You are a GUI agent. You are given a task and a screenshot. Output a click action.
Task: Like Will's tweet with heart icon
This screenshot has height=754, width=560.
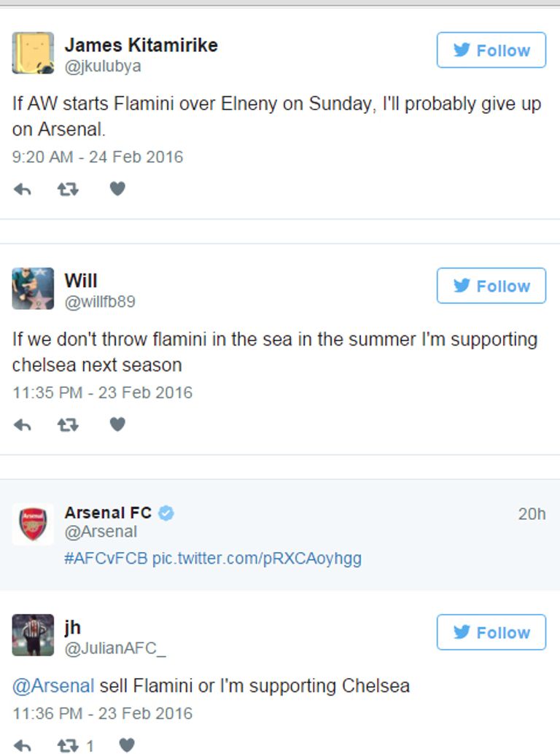(x=117, y=424)
